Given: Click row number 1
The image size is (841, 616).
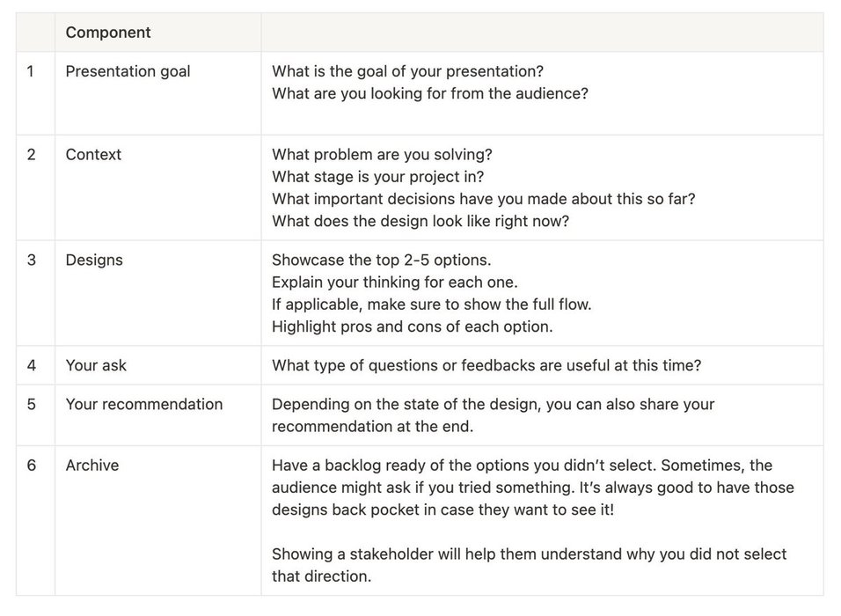Looking at the screenshot, I should [31, 71].
